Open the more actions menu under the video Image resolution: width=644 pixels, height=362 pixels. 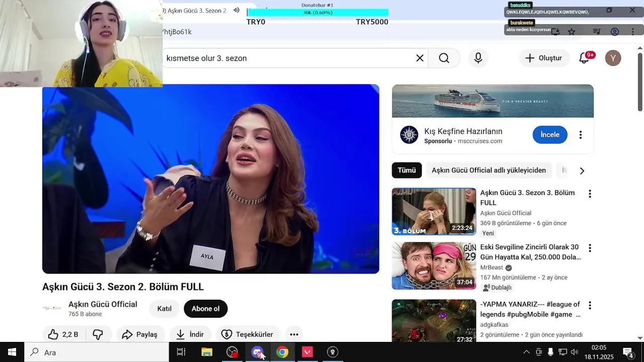coord(294,334)
